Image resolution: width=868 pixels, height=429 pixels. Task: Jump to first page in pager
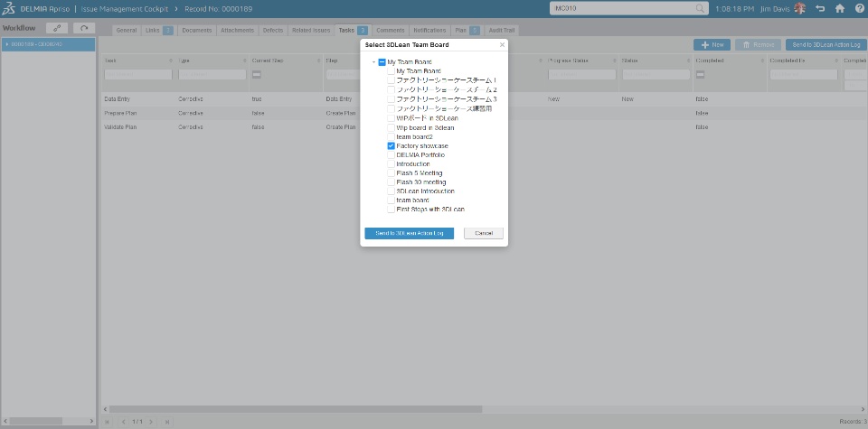tap(108, 422)
